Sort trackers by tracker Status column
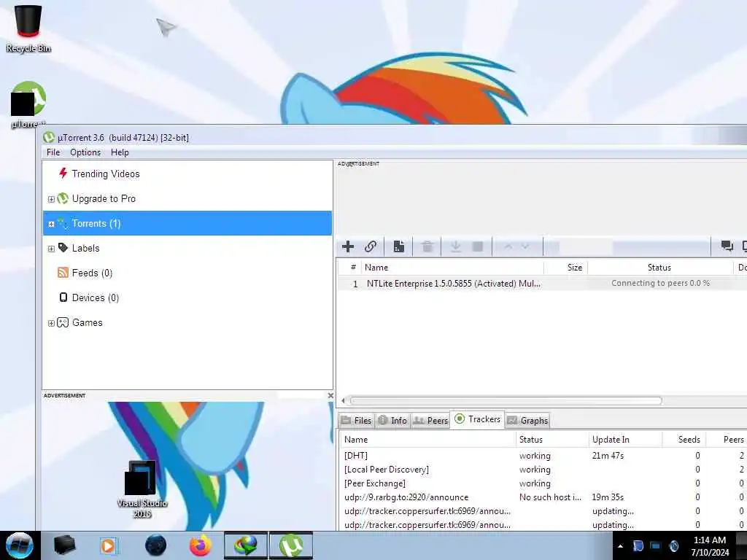 click(552, 440)
